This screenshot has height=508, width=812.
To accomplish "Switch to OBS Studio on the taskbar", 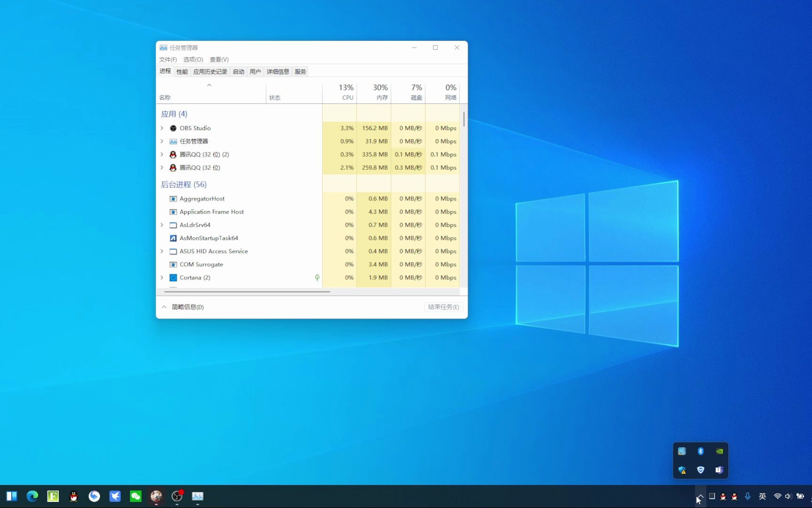I will pos(177,496).
